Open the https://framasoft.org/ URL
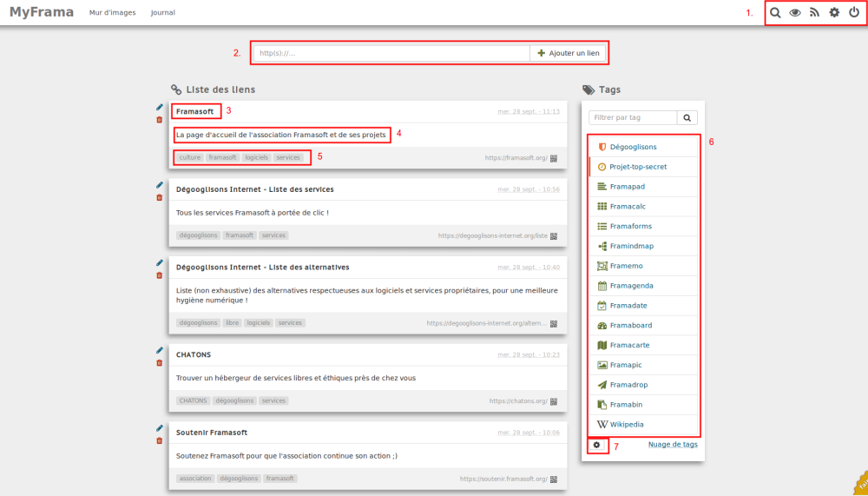868x496 pixels. pyautogui.click(x=516, y=158)
